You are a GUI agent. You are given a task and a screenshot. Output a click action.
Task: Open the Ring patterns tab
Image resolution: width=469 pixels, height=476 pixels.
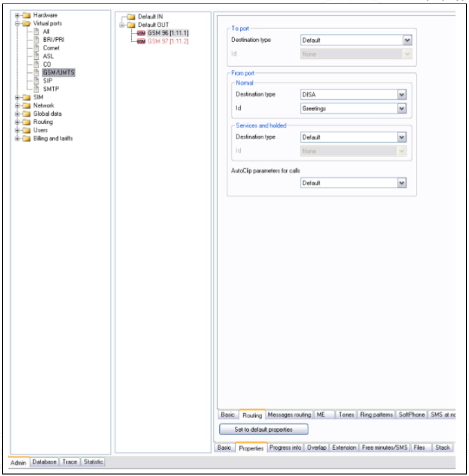click(376, 415)
